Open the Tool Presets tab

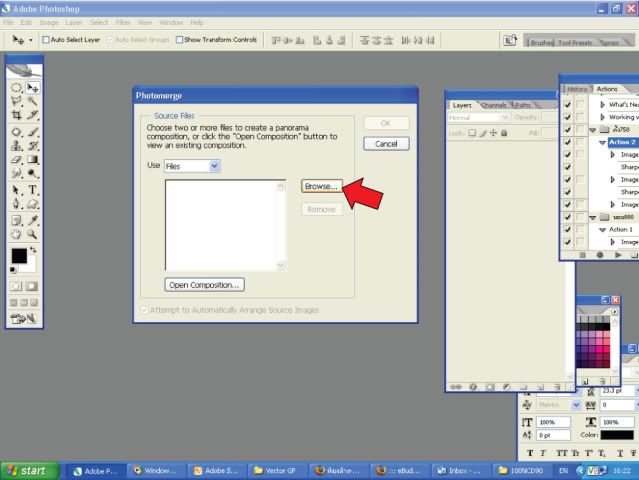tap(575, 42)
